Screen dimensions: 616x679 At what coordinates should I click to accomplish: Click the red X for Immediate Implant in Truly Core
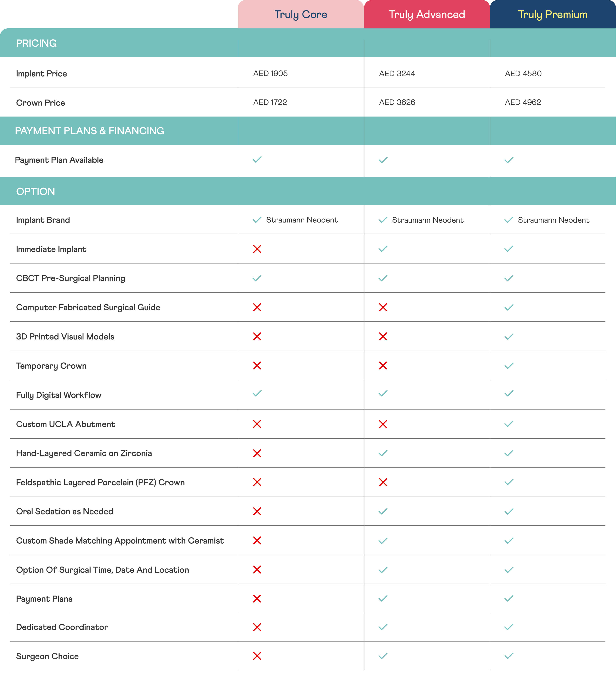[x=257, y=249]
